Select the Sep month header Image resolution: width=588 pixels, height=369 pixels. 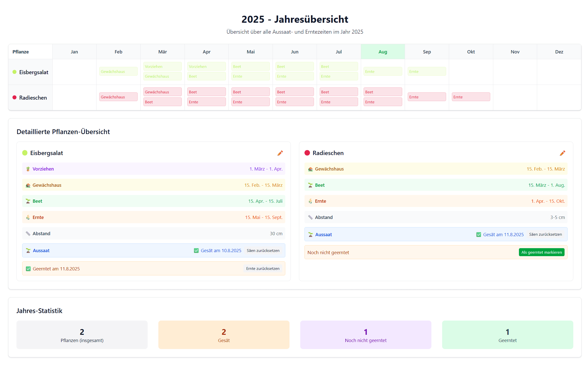point(427,52)
